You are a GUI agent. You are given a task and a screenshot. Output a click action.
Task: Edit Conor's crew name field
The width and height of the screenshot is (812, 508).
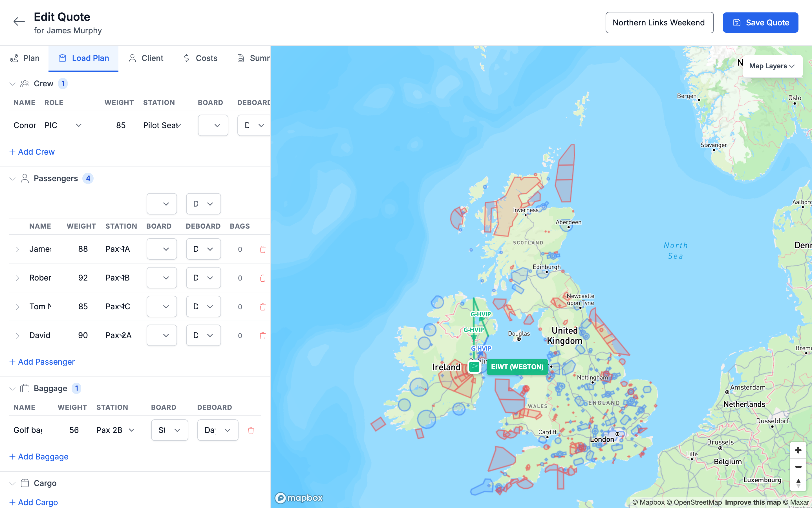click(x=25, y=125)
